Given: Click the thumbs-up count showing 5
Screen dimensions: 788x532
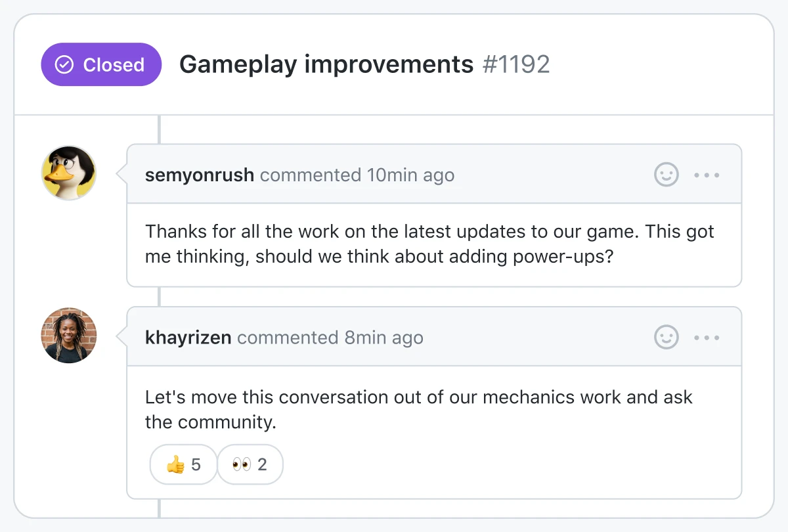Looking at the screenshot, I should (196, 464).
